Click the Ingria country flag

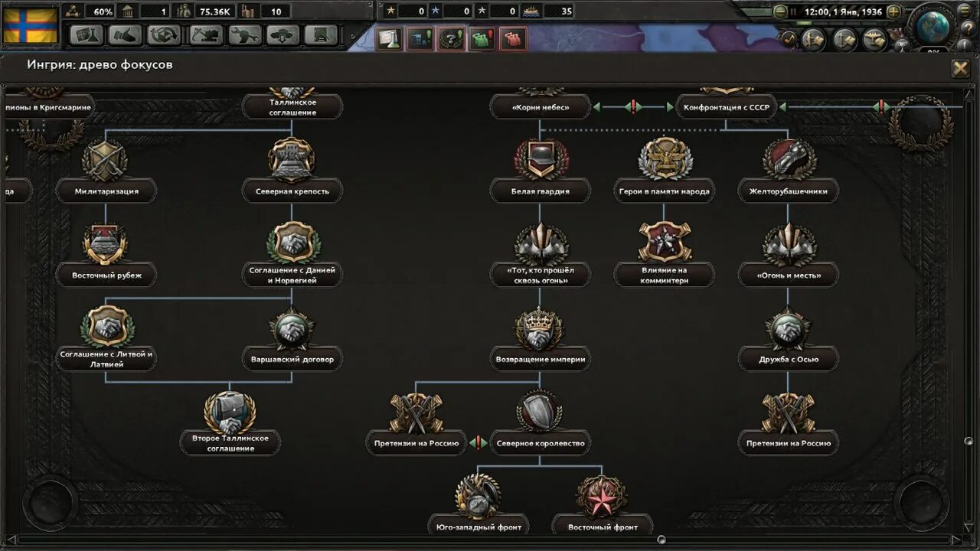tap(31, 25)
